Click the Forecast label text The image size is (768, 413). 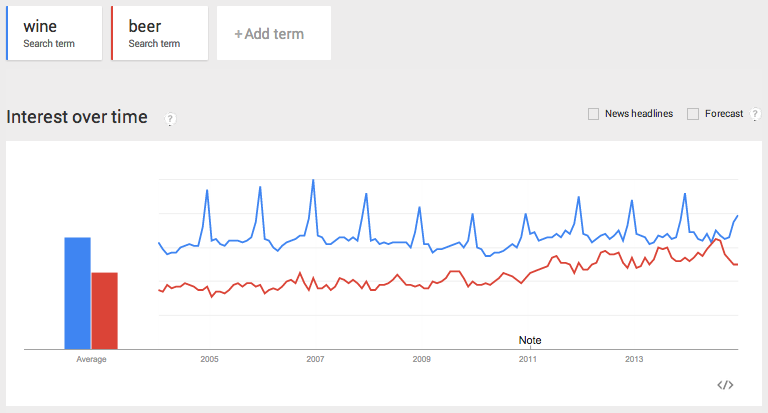click(724, 114)
